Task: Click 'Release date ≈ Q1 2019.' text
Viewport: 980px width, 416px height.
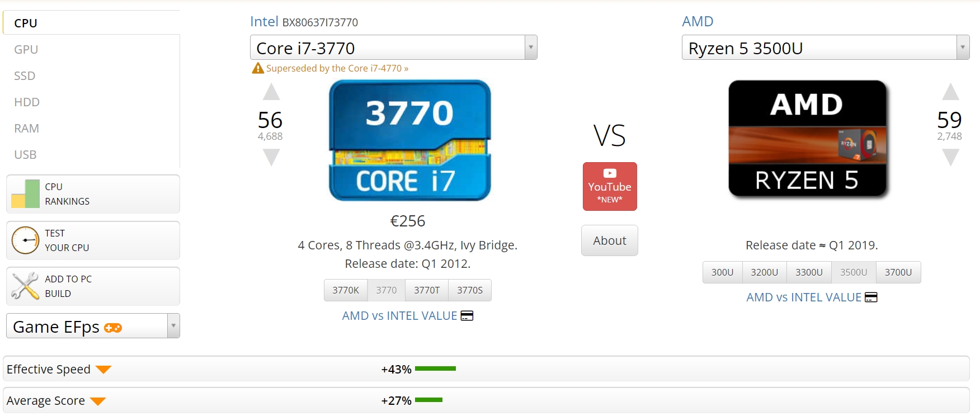Action: tap(812, 245)
